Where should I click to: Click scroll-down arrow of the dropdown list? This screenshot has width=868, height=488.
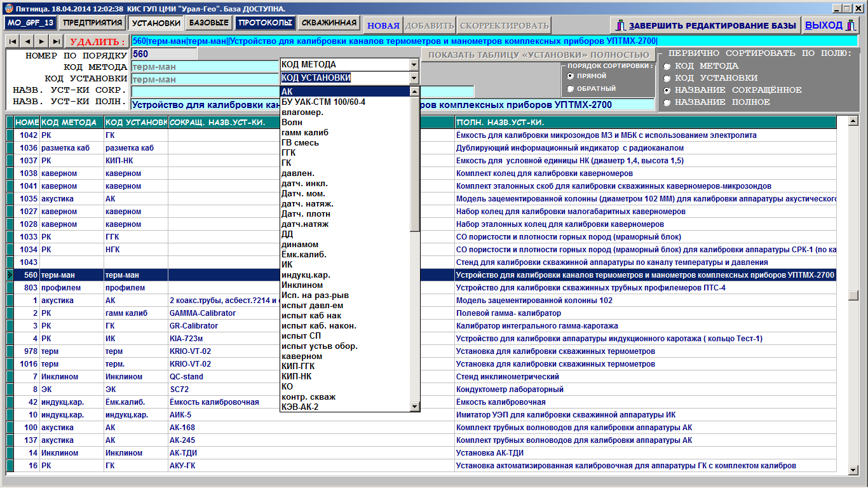[414, 407]
